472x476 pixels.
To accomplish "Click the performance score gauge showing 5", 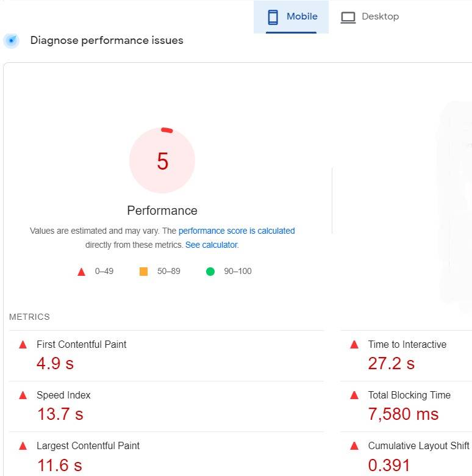I will (x=162, y=160).
